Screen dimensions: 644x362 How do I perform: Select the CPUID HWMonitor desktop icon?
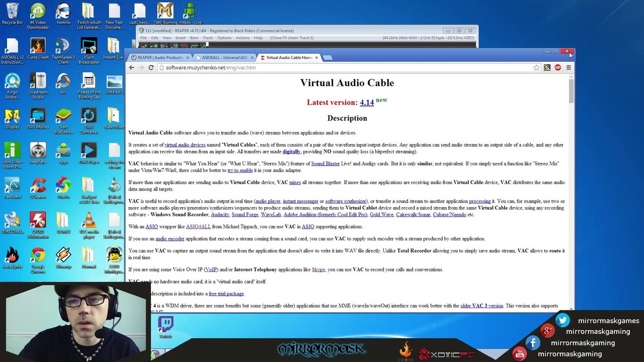(38, 225)
